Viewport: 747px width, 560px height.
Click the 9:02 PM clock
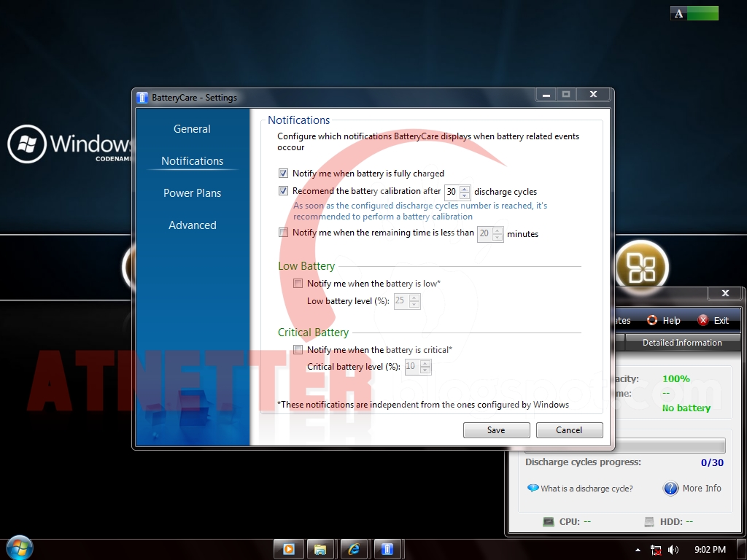point(710,550)
